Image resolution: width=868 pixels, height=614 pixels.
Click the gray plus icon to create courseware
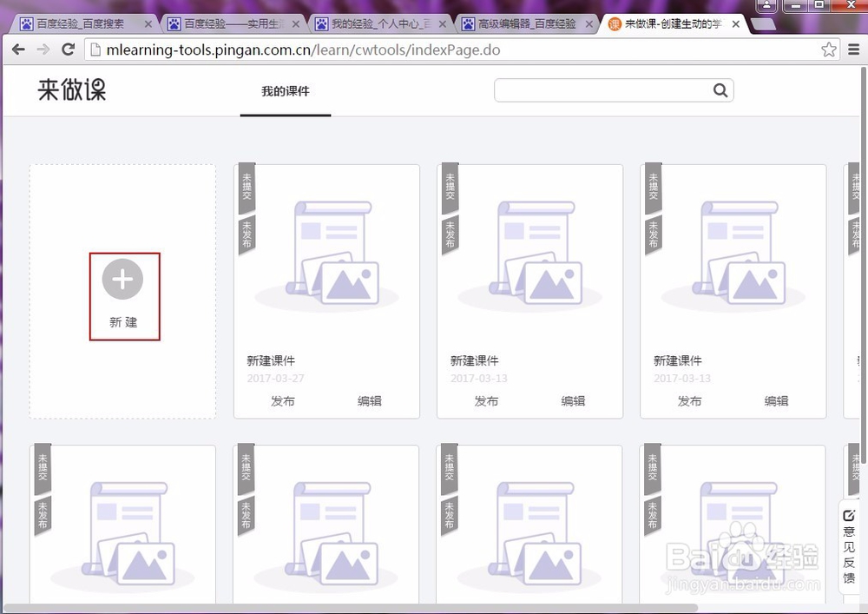tap(123, 279)
